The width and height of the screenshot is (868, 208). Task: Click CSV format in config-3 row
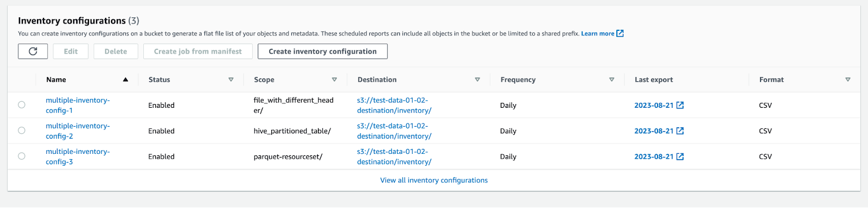765,157
